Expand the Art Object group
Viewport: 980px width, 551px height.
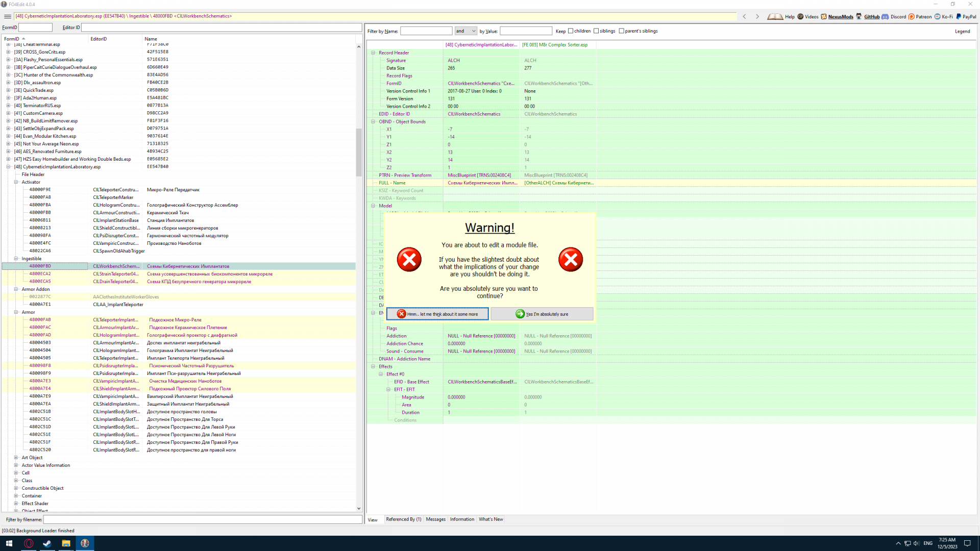pyautogui.click(x=16, y=458)
